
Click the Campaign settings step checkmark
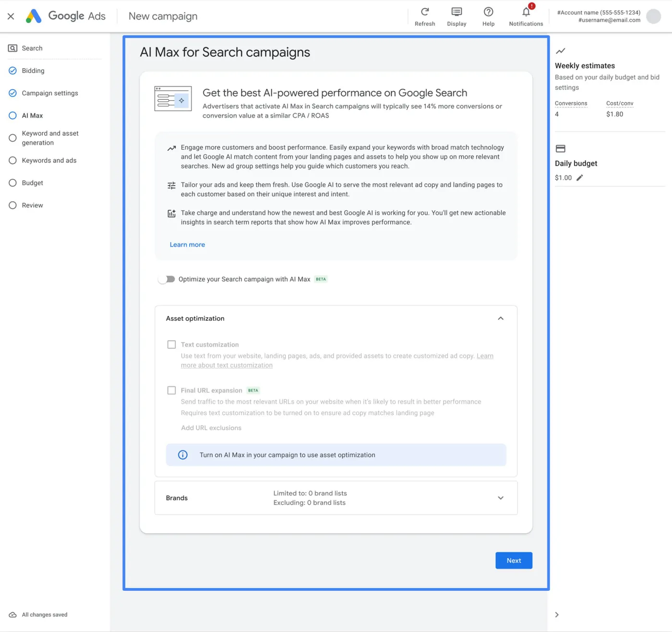tap(13, 93)
